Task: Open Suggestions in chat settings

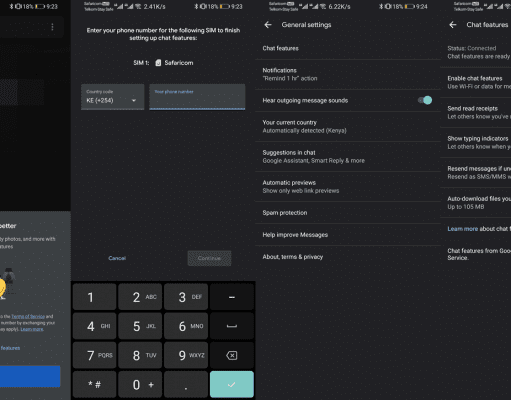Action: point(348,157)
